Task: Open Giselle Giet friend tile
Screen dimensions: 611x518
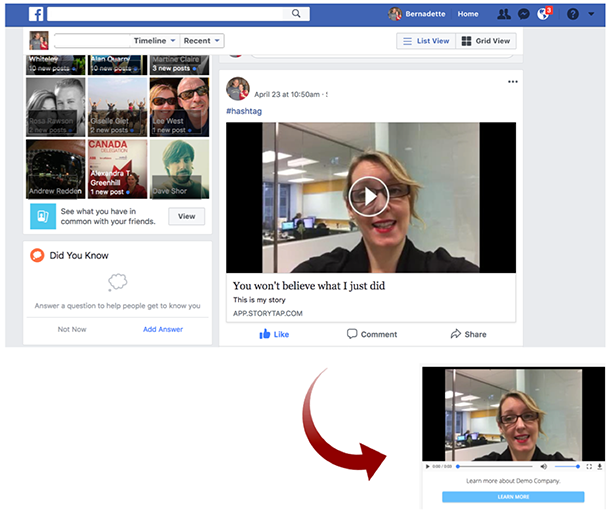Action: [117, 107]
